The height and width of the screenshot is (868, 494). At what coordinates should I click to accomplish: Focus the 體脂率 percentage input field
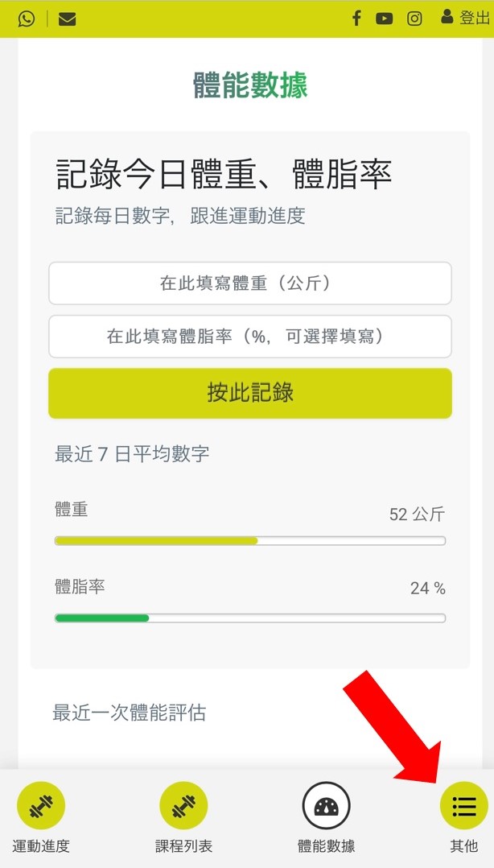250,337
